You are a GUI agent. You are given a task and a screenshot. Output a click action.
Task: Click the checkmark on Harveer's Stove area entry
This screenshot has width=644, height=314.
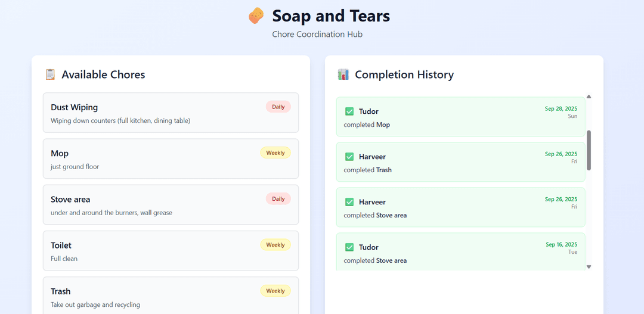[349, 202]
